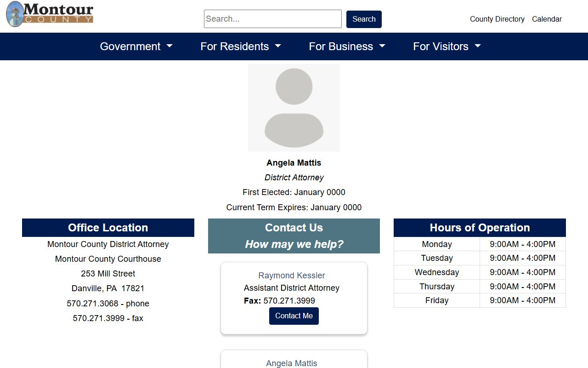This screenshot has width=588, height=368.
Task: Click the Hours of Operation heading
Action: pyautogui.click(x=480, y=228)
